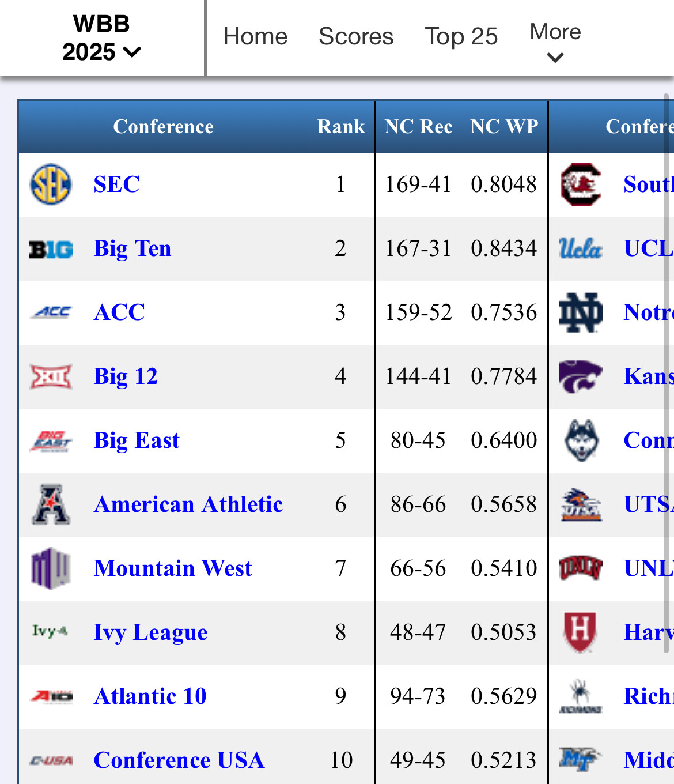
Task: Click the Notre Dame team logo
Action: tap(581, 312)
